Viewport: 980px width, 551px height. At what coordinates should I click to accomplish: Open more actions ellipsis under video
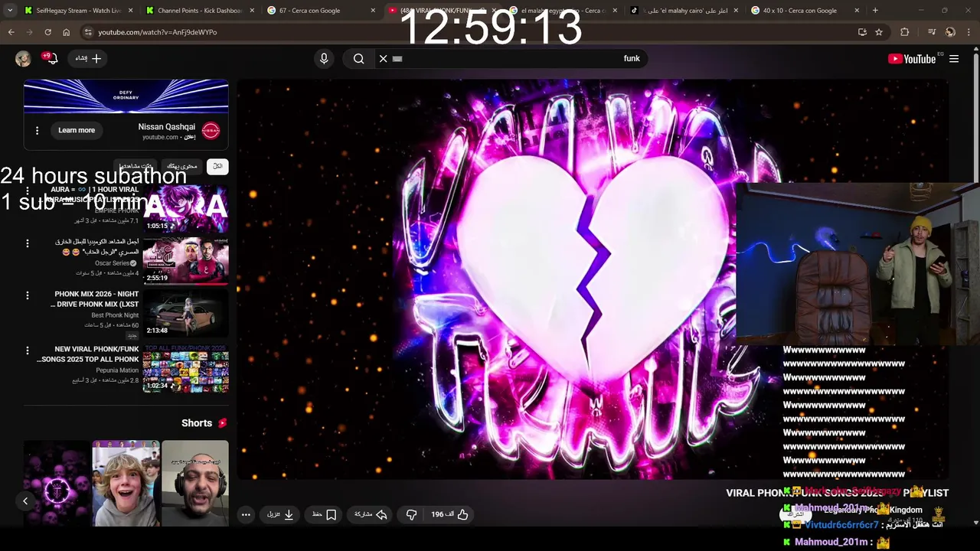click(246, 514)
